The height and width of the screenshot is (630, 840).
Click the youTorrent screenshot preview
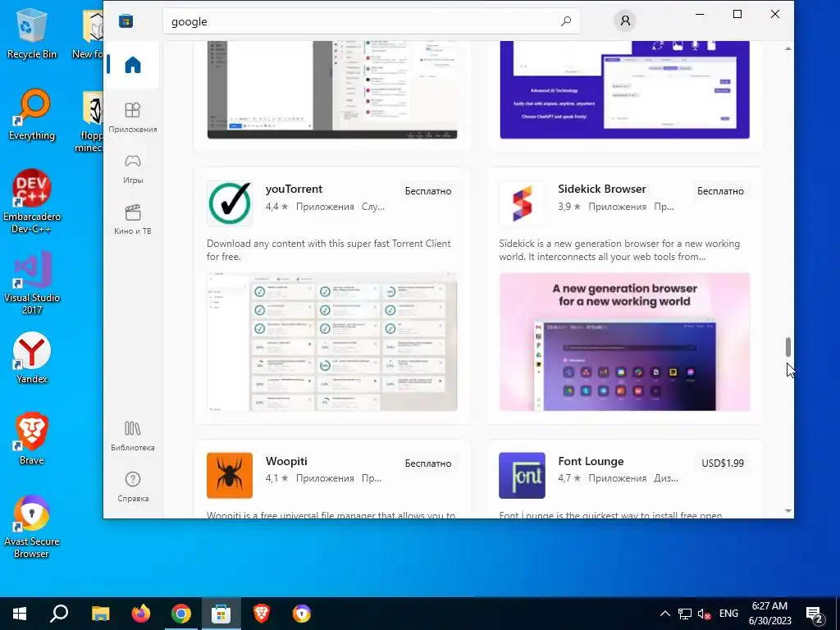(332, 342)
